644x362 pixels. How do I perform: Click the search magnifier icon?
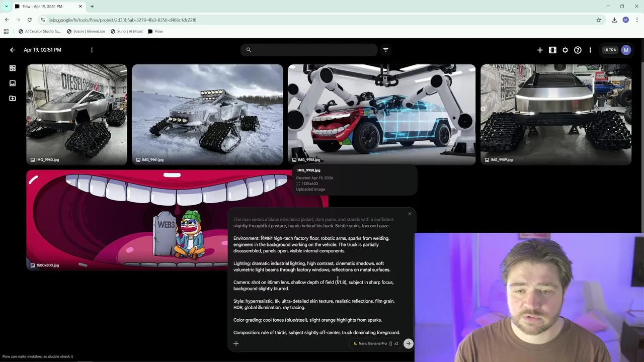(249, 50)
